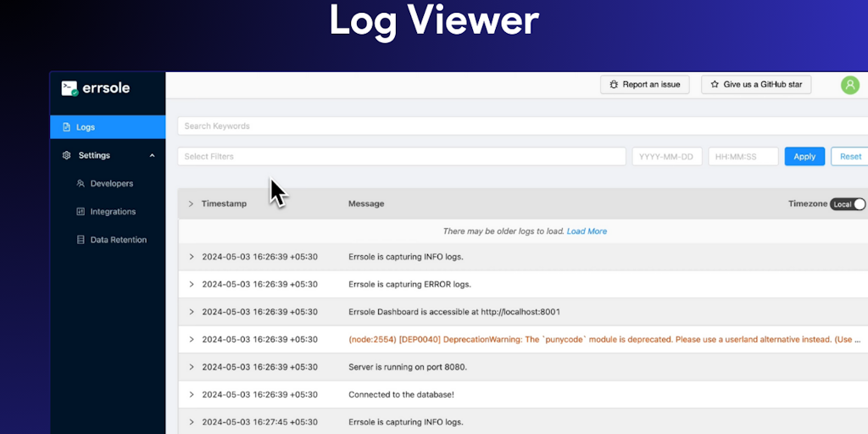This screenshot has width=868, height=434.
Task: Open the Select Filters field
Action: click(x=402, y=157)
